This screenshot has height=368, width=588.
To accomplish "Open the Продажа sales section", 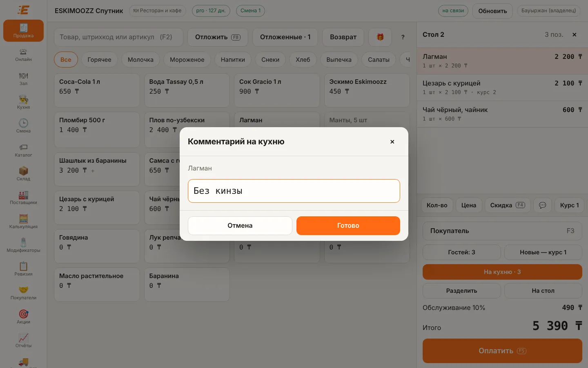I will coord(23,31).
